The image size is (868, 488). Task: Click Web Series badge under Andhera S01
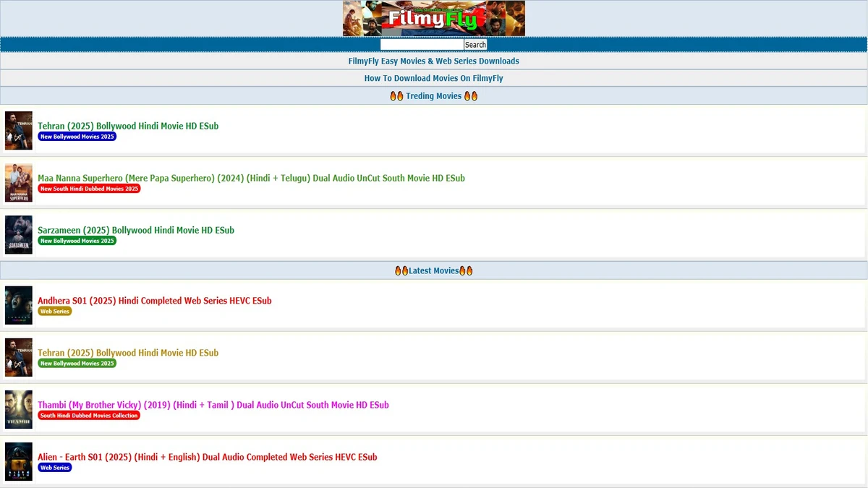(x=54, y=312)
